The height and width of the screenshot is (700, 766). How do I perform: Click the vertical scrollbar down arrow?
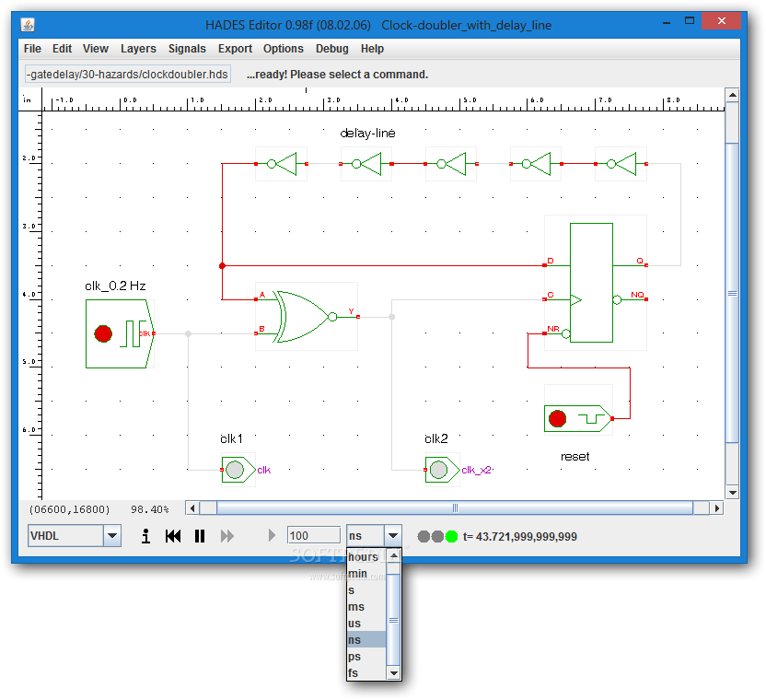(732, 493)
